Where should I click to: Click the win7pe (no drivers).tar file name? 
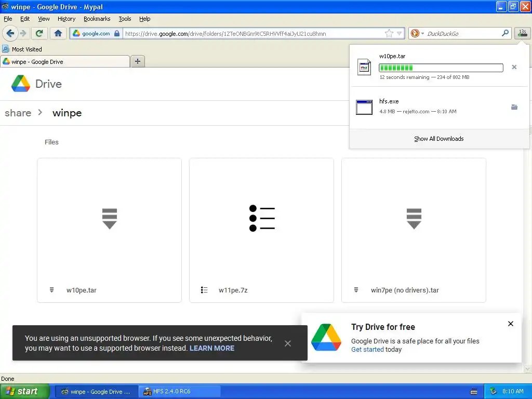pos(405,290)
